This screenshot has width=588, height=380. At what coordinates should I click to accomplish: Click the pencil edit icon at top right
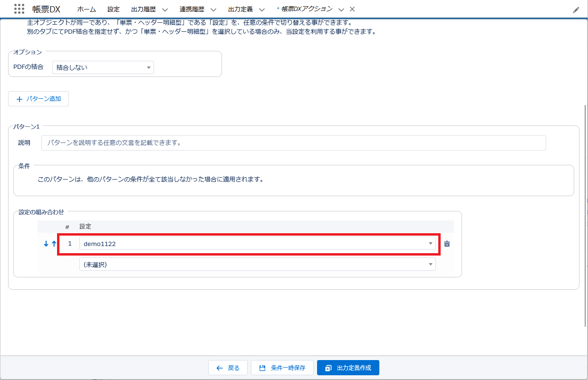click(576, 9)
